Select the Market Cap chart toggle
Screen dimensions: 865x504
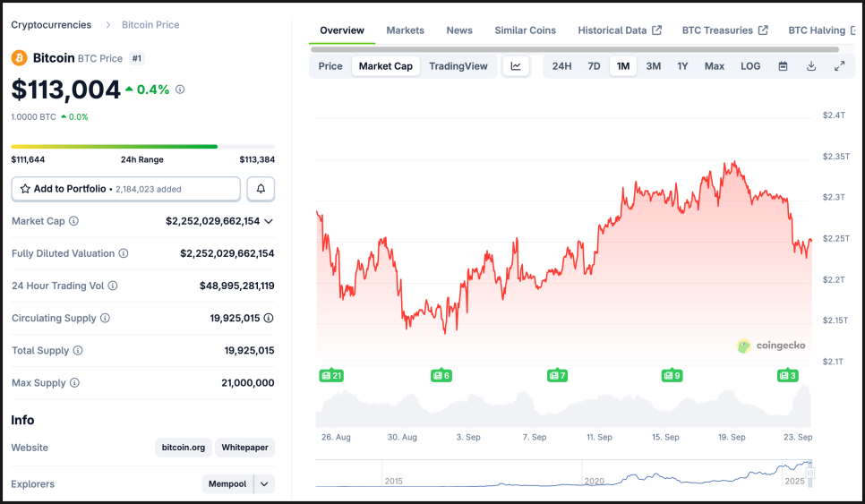pos(386,66)
